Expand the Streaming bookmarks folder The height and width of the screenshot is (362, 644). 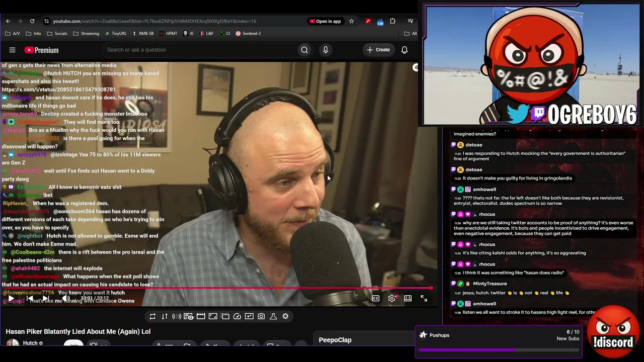click(x=86, y=34)
